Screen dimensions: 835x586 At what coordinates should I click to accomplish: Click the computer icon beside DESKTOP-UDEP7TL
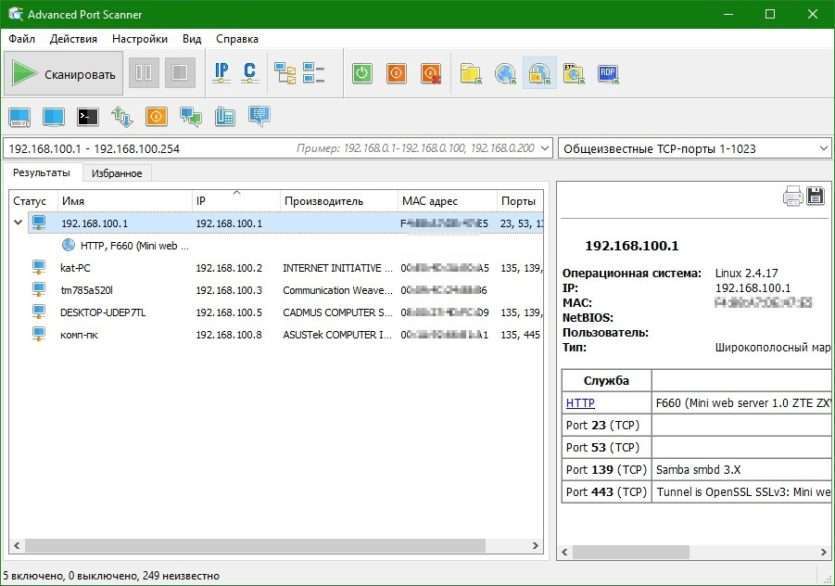[39, 312]
